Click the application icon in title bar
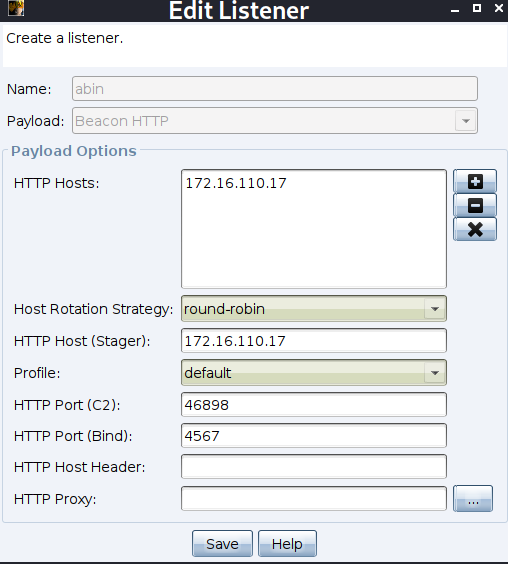 click(16, 8)
